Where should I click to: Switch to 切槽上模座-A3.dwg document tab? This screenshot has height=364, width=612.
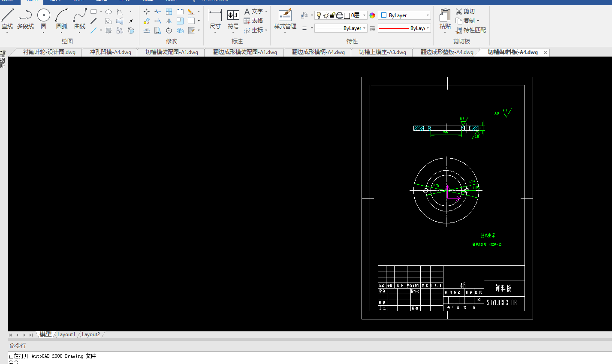382,52
